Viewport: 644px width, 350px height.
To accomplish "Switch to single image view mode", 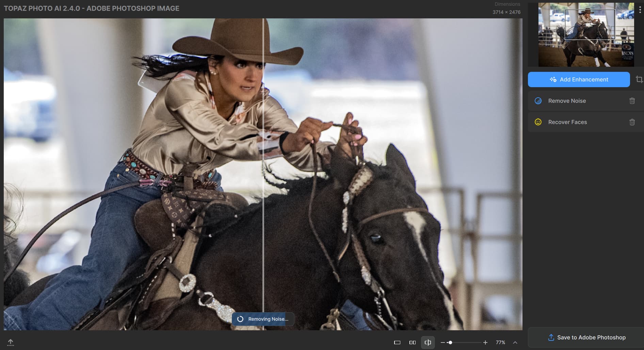I will point(397,343).
